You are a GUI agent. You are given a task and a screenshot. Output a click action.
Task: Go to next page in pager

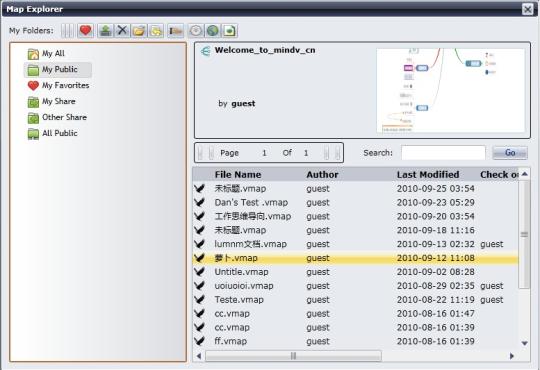(x=326, y=153)
